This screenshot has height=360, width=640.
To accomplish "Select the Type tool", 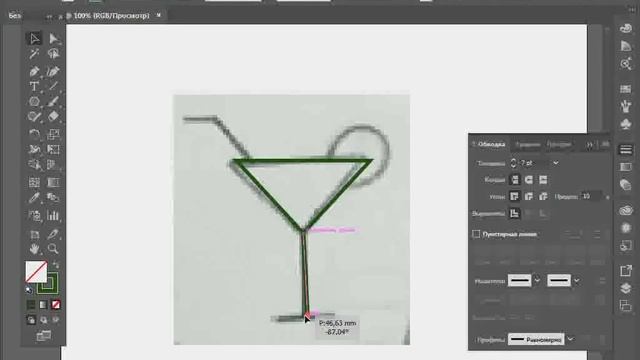I will [x=34, y=86].
